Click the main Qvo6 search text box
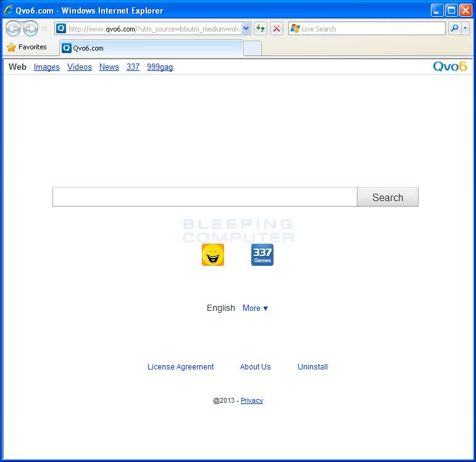476x462 pixels. pos(204,197)
